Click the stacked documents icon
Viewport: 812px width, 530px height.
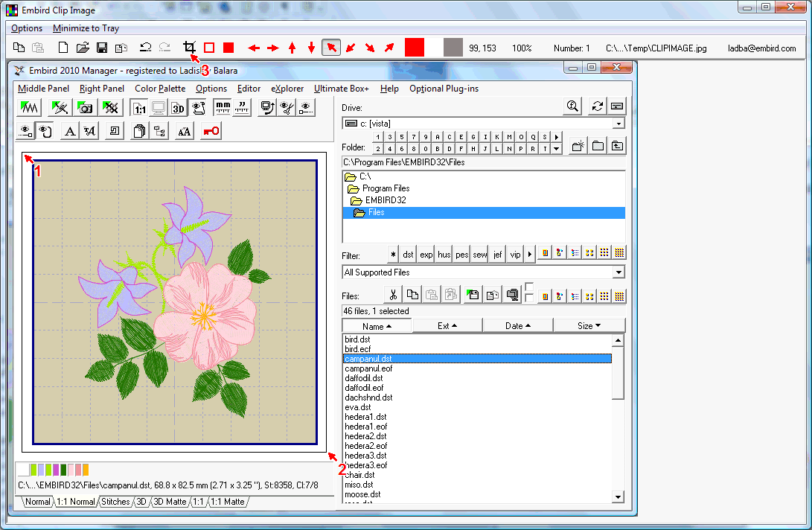139,131
